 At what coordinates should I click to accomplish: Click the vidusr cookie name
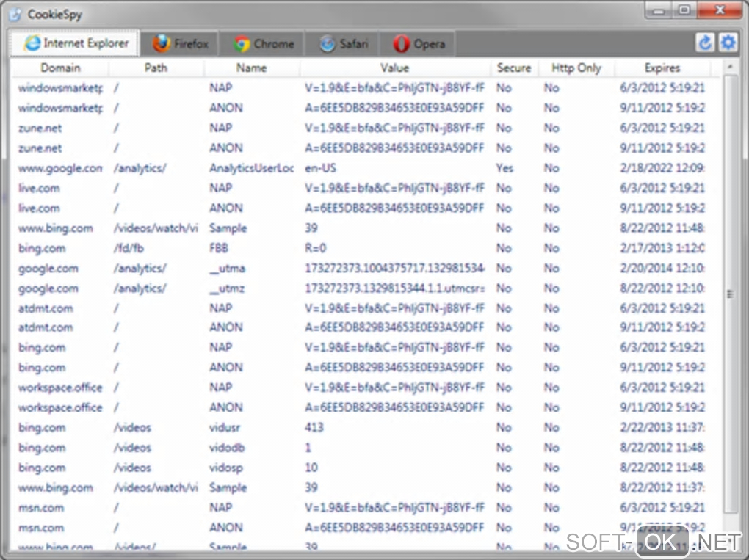(225, 427)
